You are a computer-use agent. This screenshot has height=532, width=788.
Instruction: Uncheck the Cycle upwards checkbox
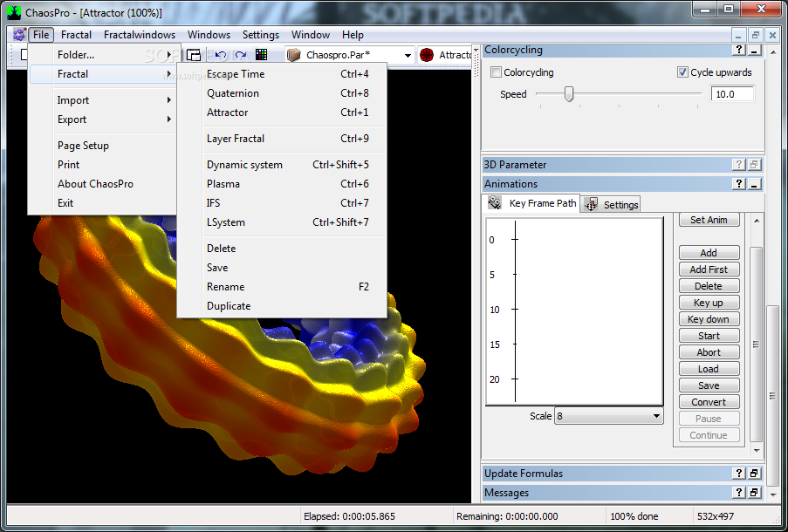(682, 72)
